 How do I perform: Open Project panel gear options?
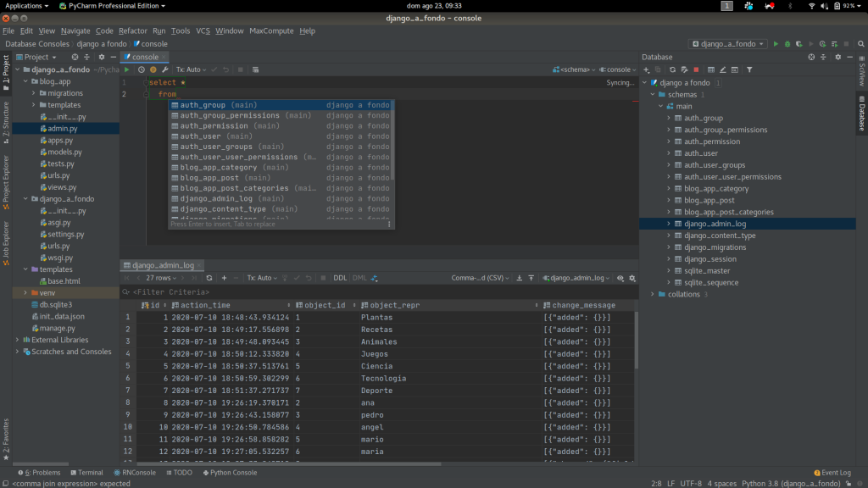click(x=102, y=57)
